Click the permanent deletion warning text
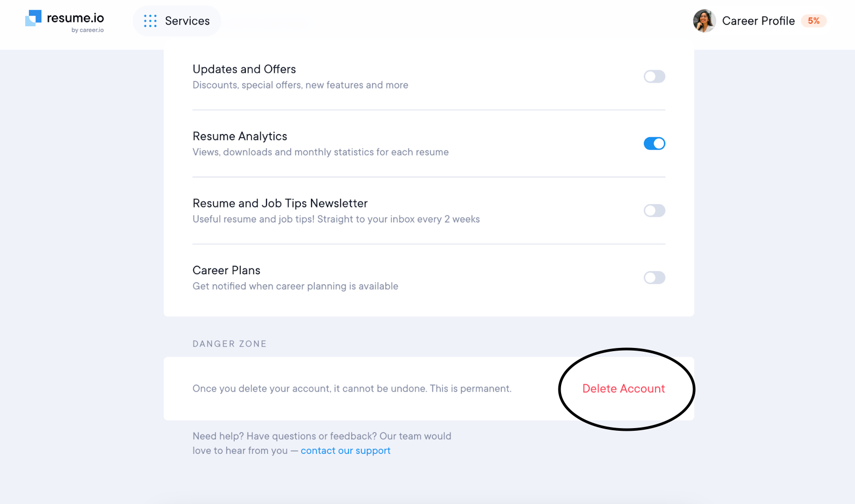Screen dimensions: 855x504 tap(352, 389)
